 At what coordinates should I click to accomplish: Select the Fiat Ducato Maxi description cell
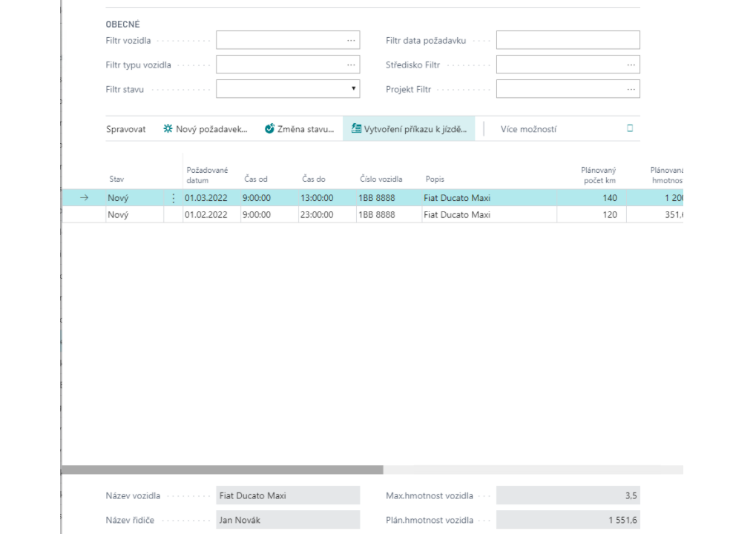[459, 197]
